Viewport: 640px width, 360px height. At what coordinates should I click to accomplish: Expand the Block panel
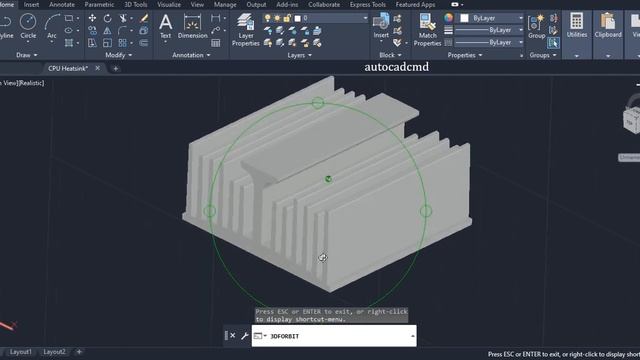[x=390, y=55]
